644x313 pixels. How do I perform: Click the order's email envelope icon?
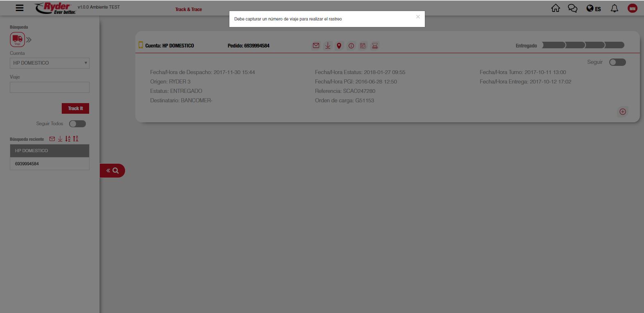(316, 46)
